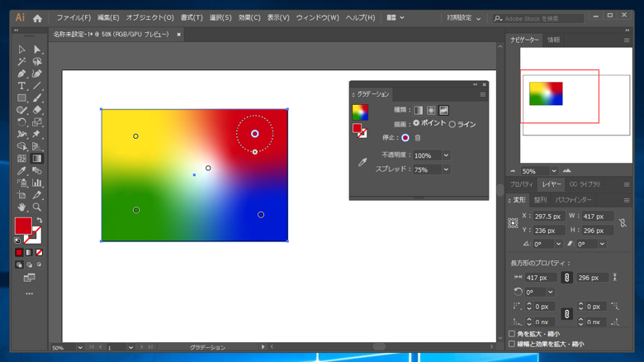This screenshot has width=644, height=362.
Task: Select the Mesh tool
Action: [21, 159]
